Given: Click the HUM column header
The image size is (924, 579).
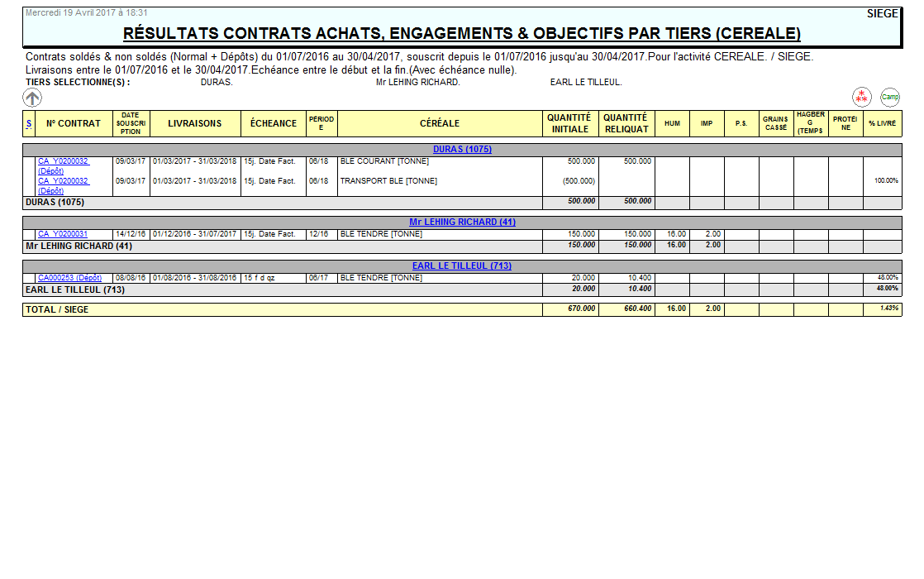Looking at the screenshot, I should pos(672,122).
